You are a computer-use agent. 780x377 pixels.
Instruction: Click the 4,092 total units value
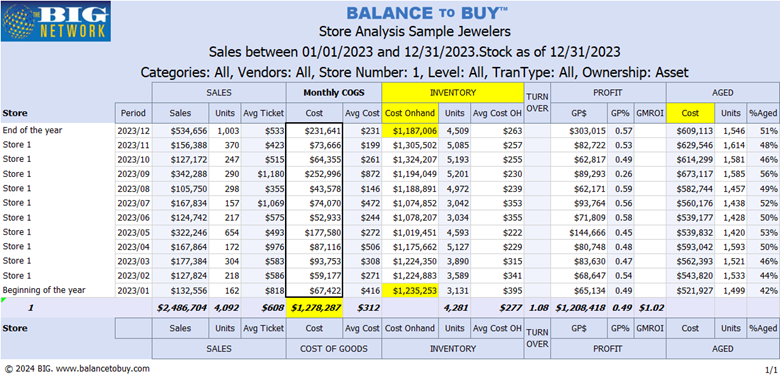pyautogui.click(x=226, y=308)
